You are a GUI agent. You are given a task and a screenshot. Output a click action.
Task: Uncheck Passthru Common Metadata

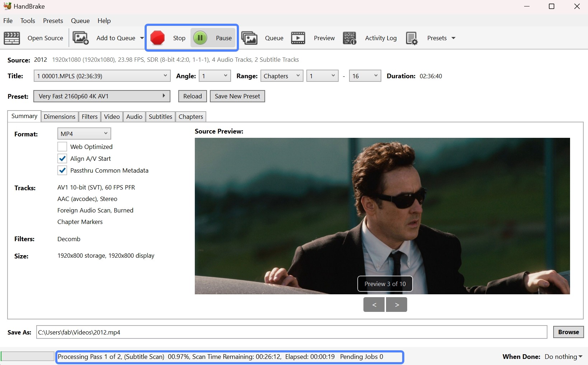(62, 170)
